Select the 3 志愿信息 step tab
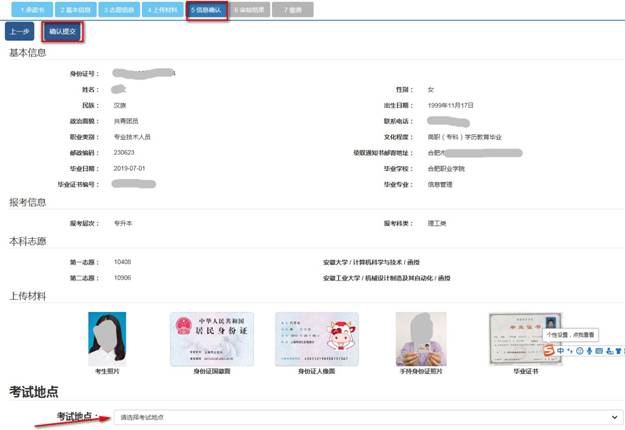This screenshot has width=625, height=430. pyautogui.click(x=120, y=8)
